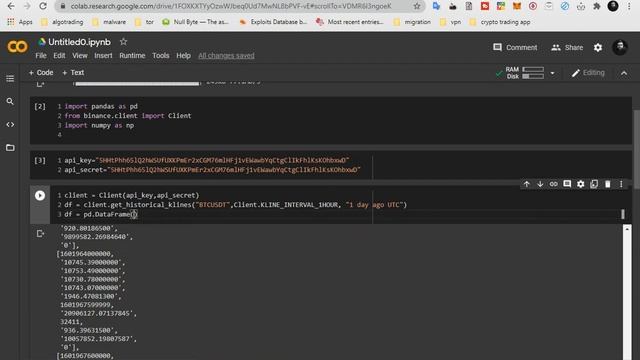Viewport: 640px width, 360px height.
Task: Click the Colab CO logo
Action: pos(17,47)
